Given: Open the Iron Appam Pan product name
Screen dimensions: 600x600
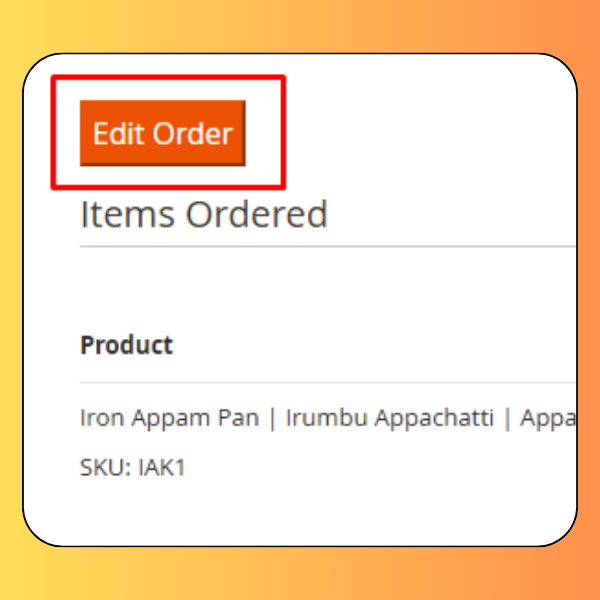Looking at the screenshot, I should click(x=170, y=417).
